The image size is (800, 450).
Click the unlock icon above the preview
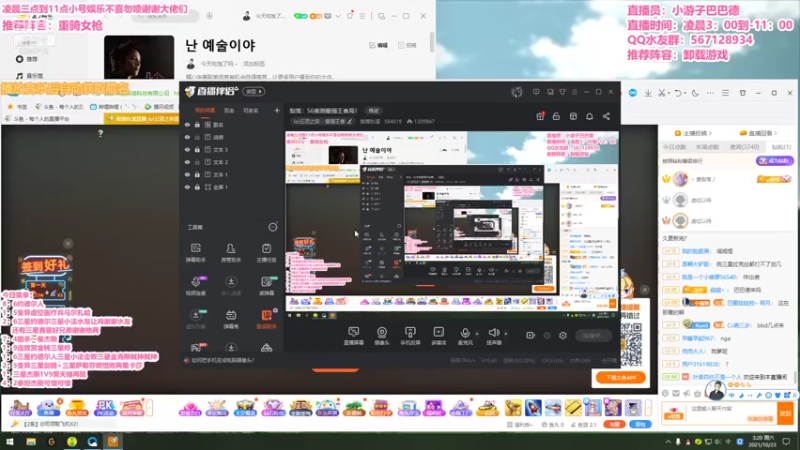coord(556,116)
